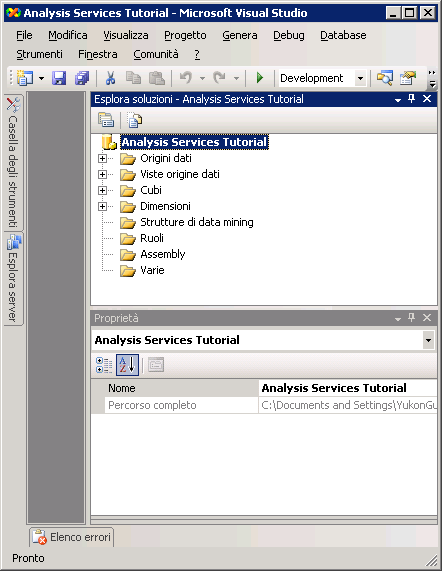Screen dimensions: 442x571
Task: Select Analysis Services Tutorial project node
Action: [x=195, y=142]
